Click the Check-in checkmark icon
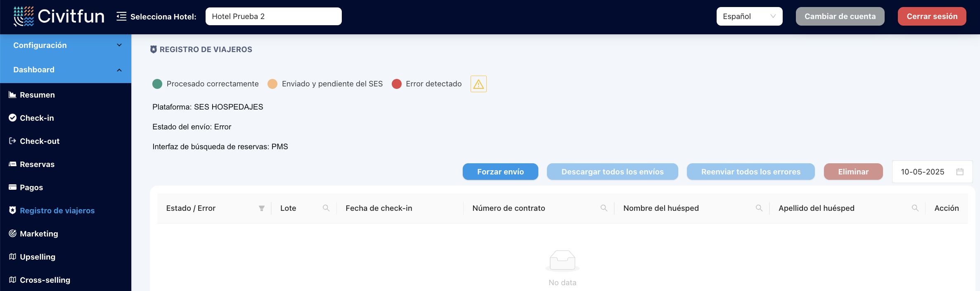The height and width of the screenshot is (291, 980). click(13, 118)
